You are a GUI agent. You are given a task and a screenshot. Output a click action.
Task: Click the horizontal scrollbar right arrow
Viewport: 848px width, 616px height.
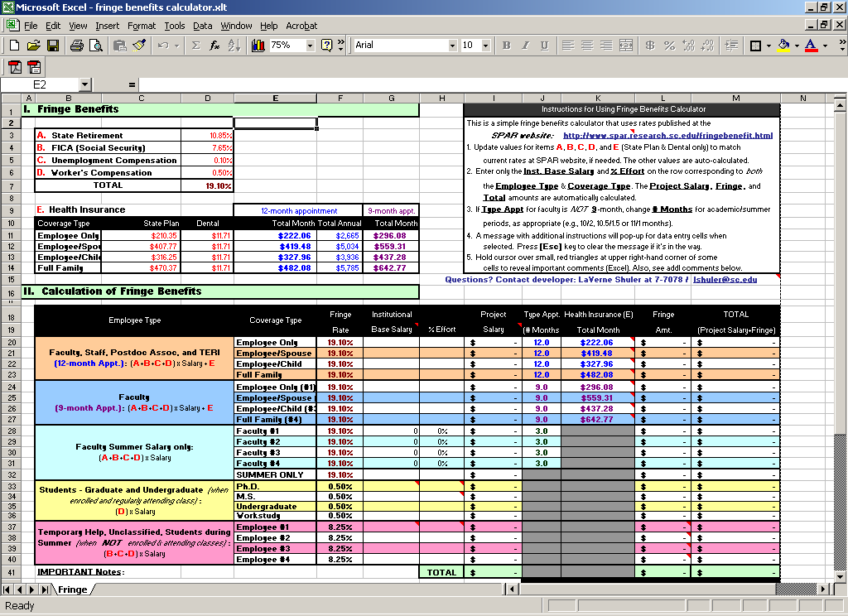(x=823, y=590)
